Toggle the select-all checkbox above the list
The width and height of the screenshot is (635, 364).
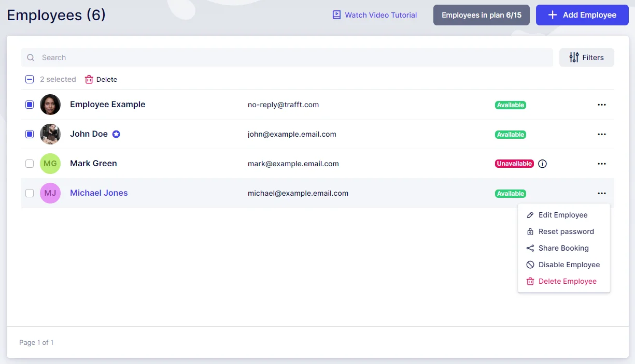30,79
